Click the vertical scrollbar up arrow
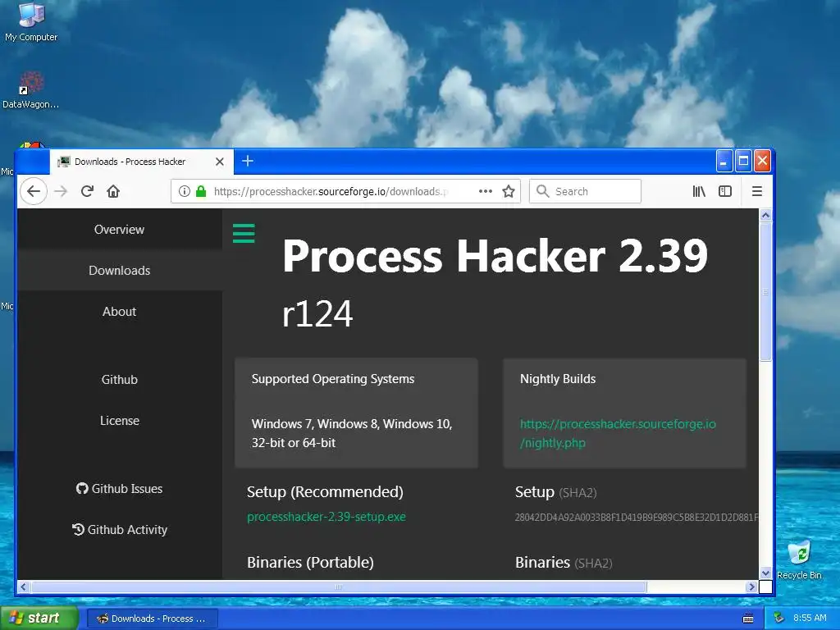Viewport: 840px width, 630px height. pyautogui.click(x=765, y=216)
